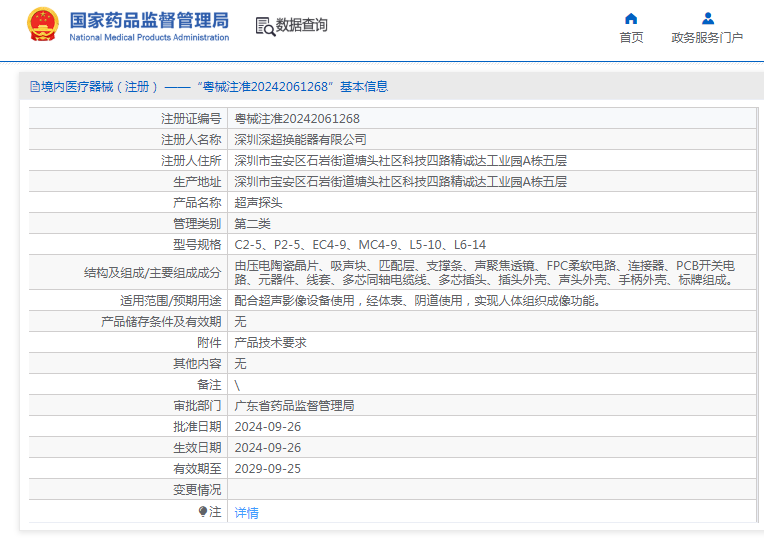Screen dimensions: 764x539
Task: Click the document icon before 境内医疗器械
Action: [35, 87]
